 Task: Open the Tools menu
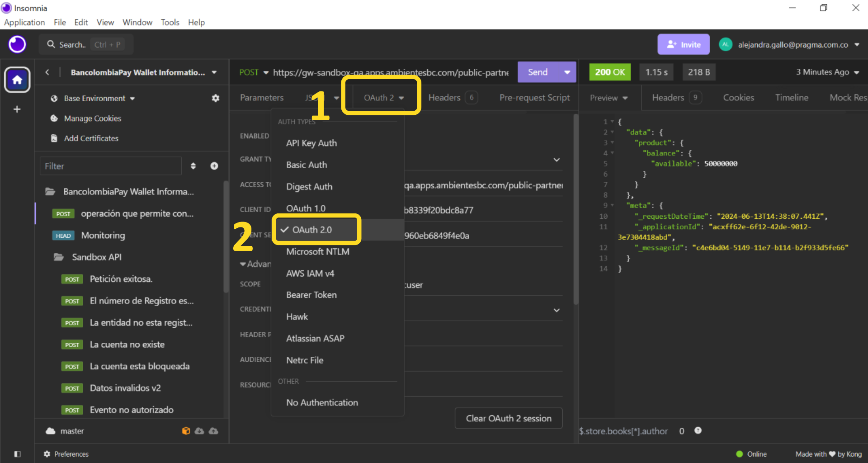tap(170, 22)
